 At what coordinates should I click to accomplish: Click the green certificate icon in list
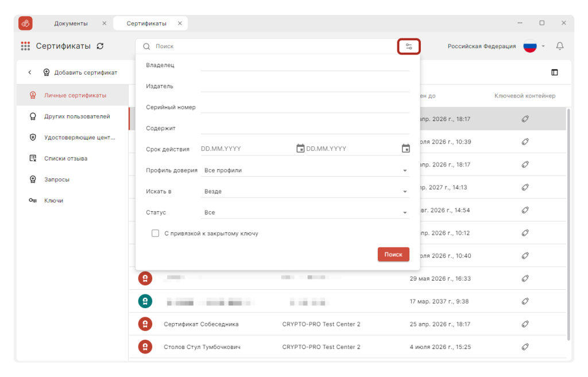click(145, 301)
